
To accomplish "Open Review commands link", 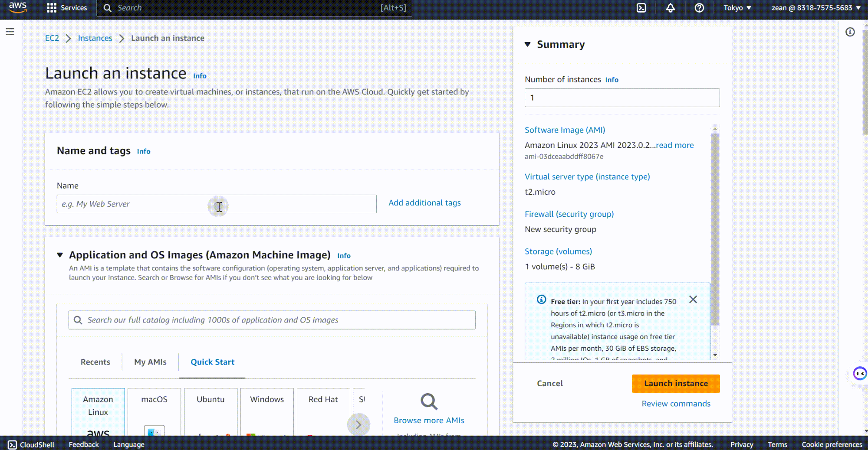I will (x=676, y=404).
